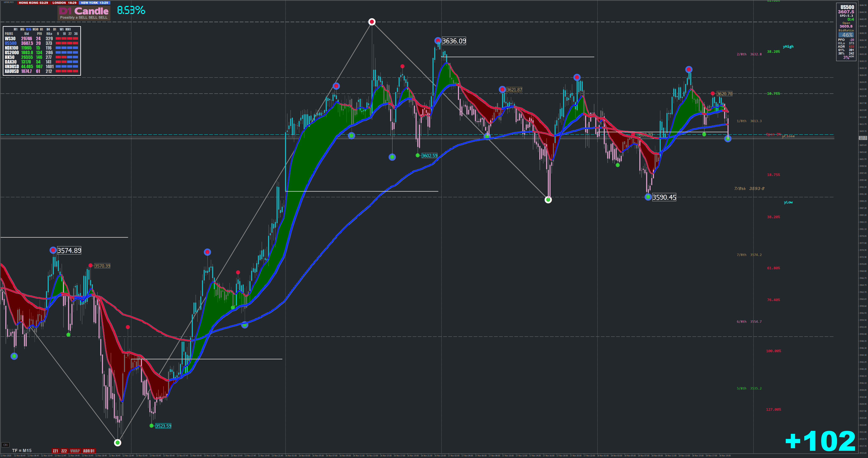Click the 3574.89 swing high marker dot

pos(53,250)
